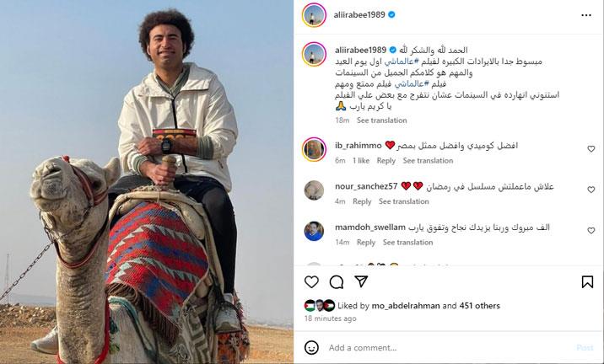Open comment bubble icon under post
Viewport: 604px width, 364px height.
337,282
